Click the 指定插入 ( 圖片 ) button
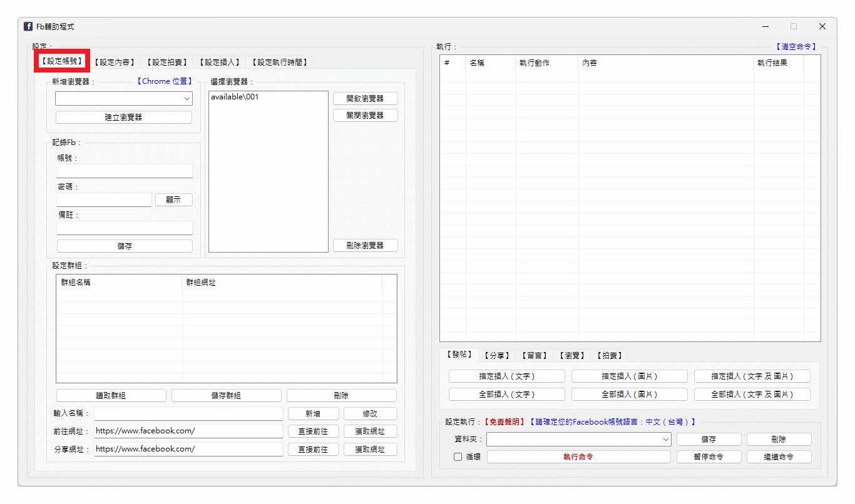Image resolution: width=855 pixels, height=504 pixels. tap(630, 376)
